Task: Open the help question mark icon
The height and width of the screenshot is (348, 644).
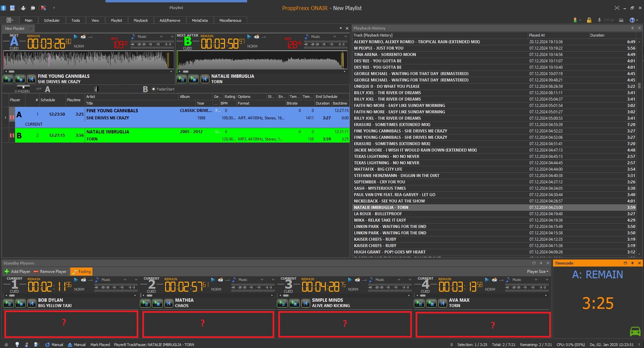Action: point(632,20)
